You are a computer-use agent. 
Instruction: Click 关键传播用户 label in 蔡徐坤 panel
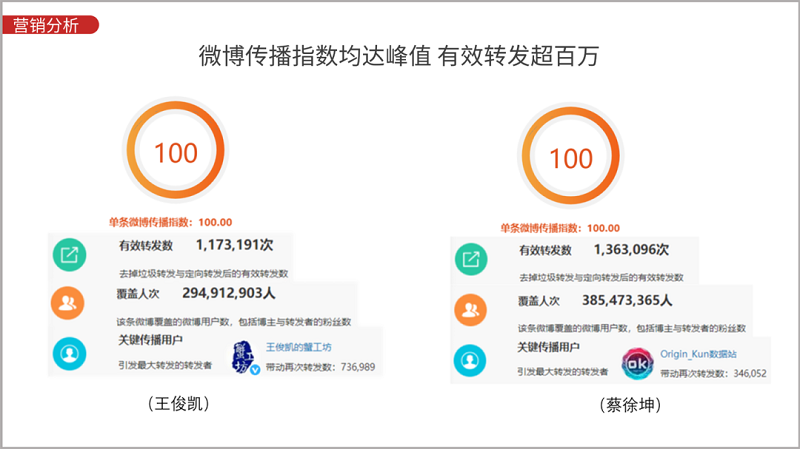click(548, 347)
